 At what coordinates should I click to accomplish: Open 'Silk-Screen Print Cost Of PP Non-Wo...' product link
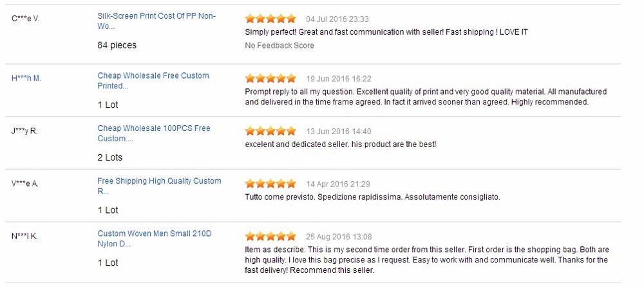pos(156,21)
